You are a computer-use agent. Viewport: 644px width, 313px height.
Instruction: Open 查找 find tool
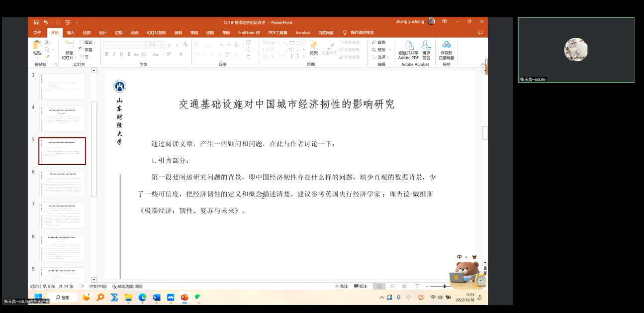point(378,43)
